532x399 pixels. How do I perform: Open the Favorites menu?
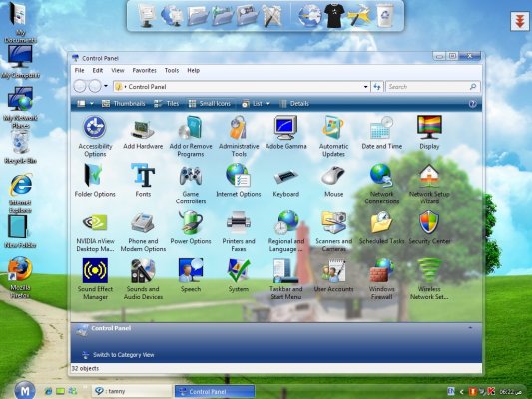coord(144,70)
